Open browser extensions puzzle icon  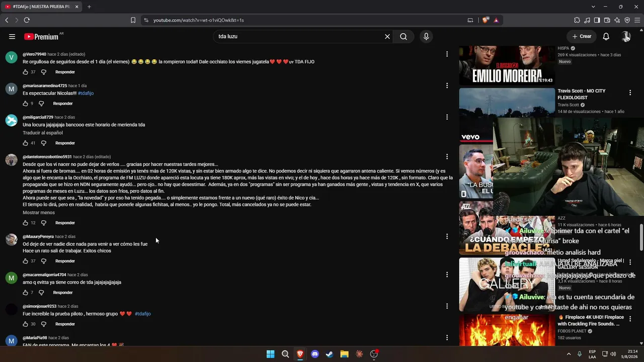tap(577, 20)
